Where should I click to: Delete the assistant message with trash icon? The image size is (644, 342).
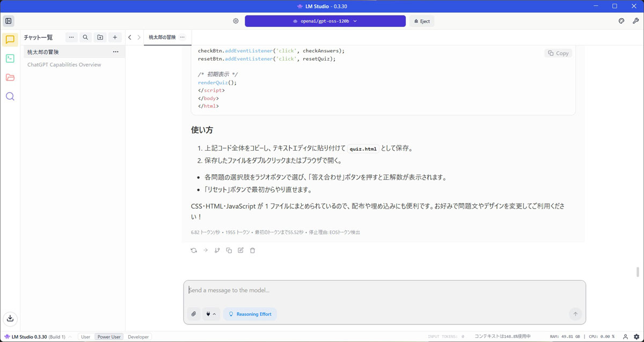coord(253,250)
